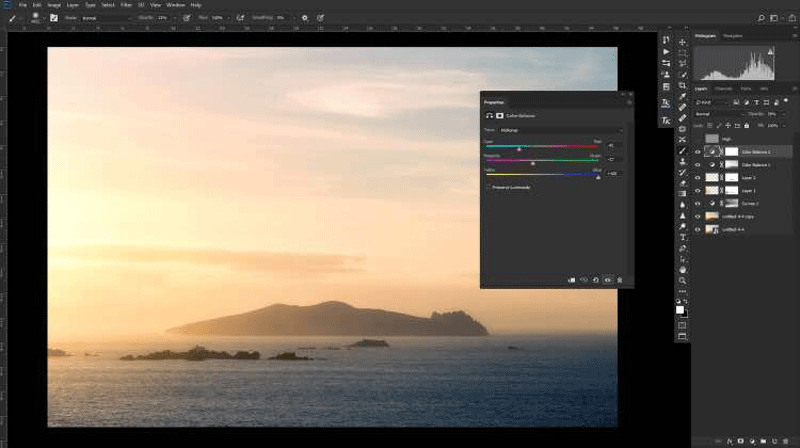
Task: Open layer Fill slider dropdown
Action: coord(784,126)
